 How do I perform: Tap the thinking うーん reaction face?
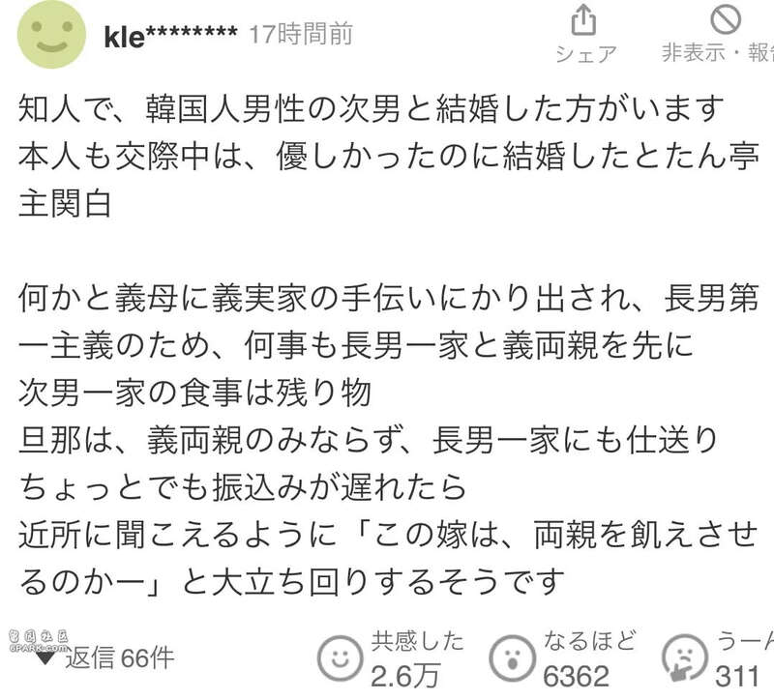click(x=685, y=658)
